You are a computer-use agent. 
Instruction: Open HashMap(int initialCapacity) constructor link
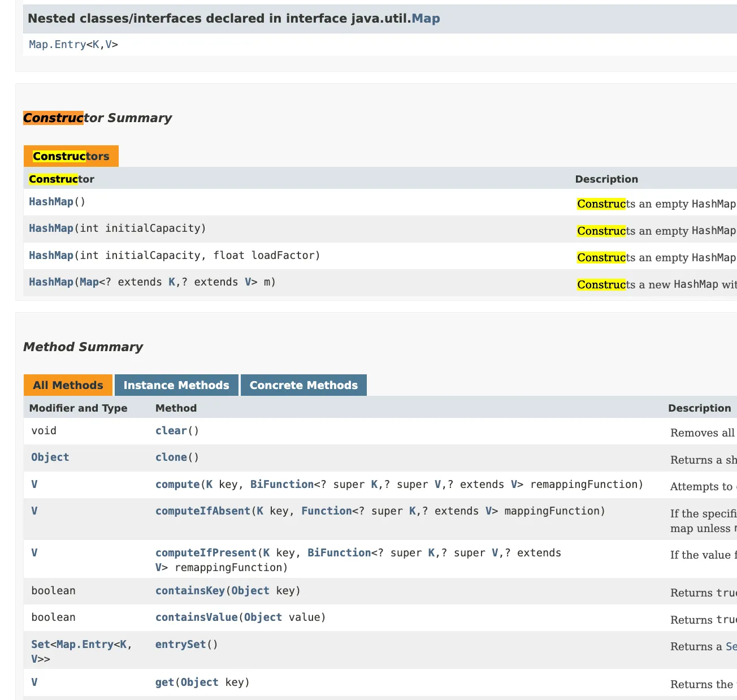[x=51, y=228]
